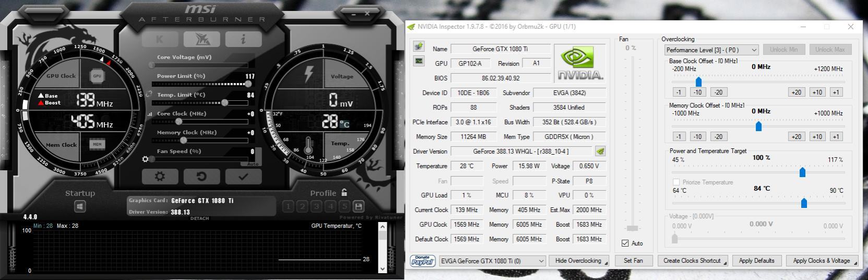Click +20 under Base Clock Offset
This screenshot has width=868, height=280.
(x=796, y=92)
